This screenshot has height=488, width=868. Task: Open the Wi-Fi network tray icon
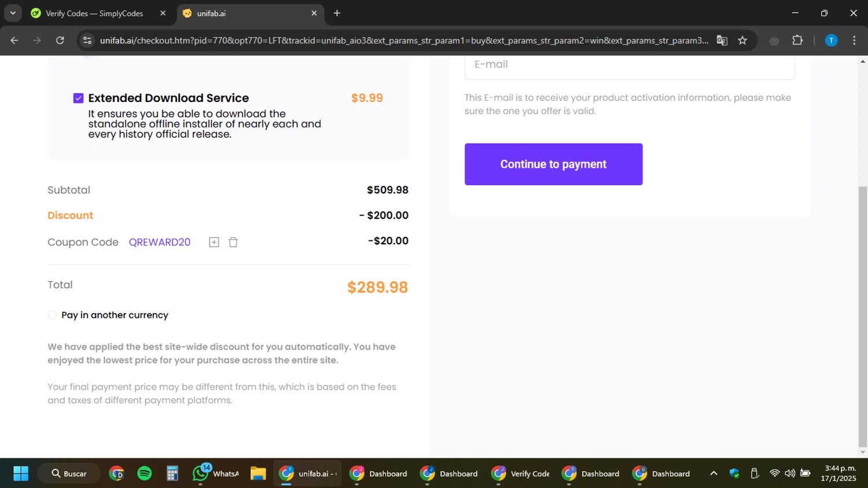(x=774, y=474)
